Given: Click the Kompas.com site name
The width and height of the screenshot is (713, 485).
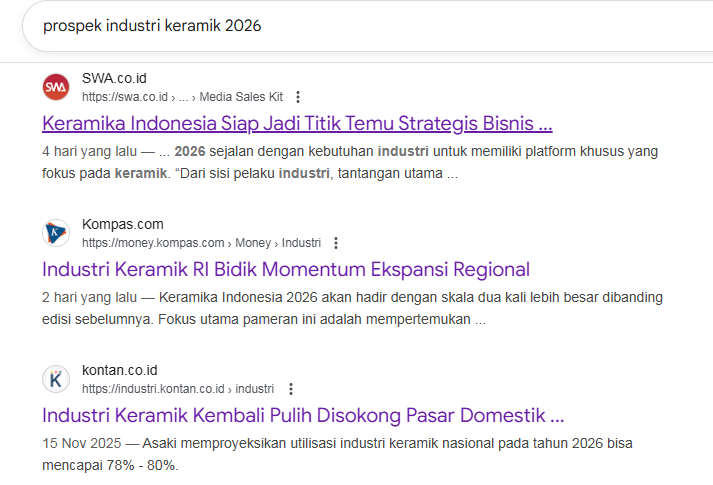Looking at the screenshot, I should [123, 224].
